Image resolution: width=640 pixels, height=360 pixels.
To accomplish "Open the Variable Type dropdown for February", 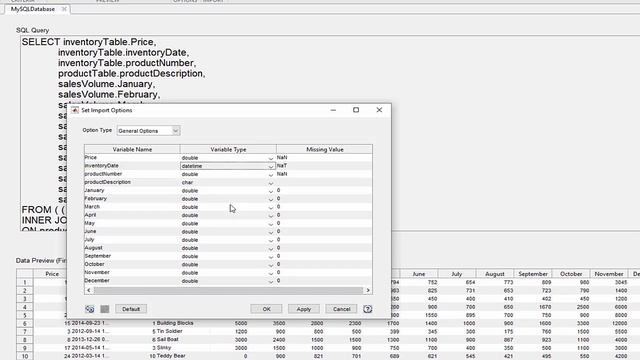I will tap(270, 199).
